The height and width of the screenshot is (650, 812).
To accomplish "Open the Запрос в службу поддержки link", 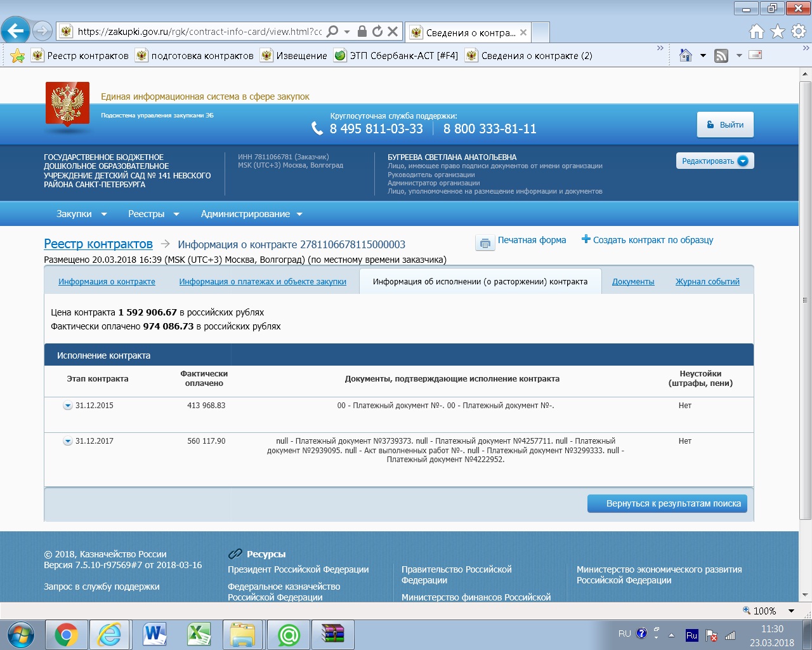I will (x=101, y=587).
